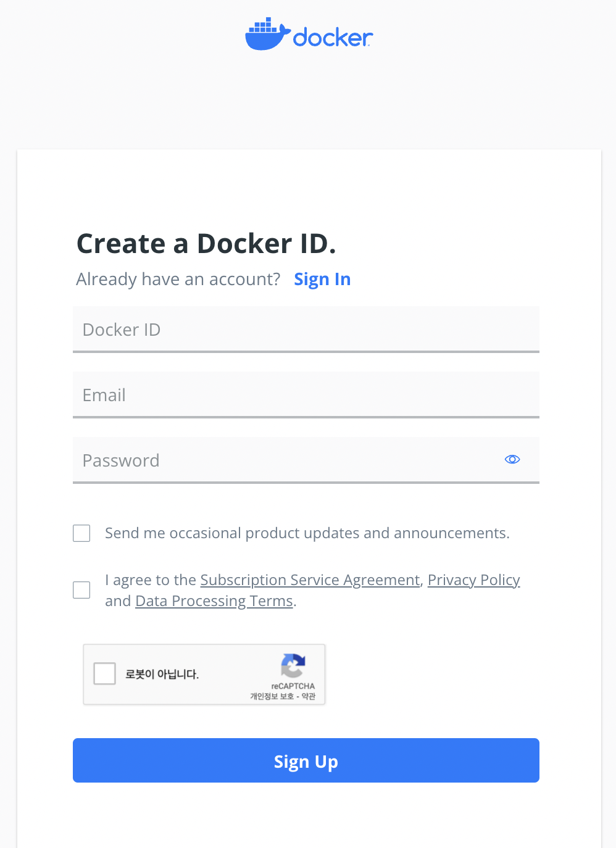Focus the Email input field

click(x=306, y=395)
